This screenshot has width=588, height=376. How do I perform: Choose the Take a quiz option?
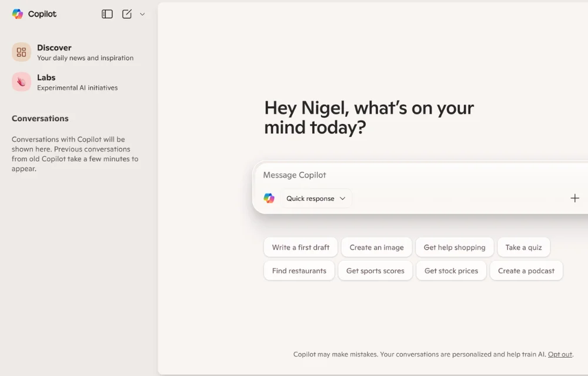(523, 247)
